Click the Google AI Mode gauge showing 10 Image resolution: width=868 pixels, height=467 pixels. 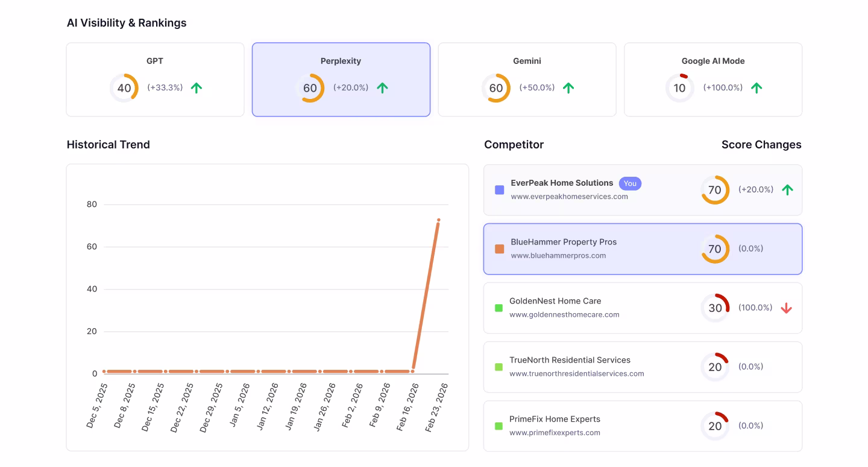click(679, 87)
